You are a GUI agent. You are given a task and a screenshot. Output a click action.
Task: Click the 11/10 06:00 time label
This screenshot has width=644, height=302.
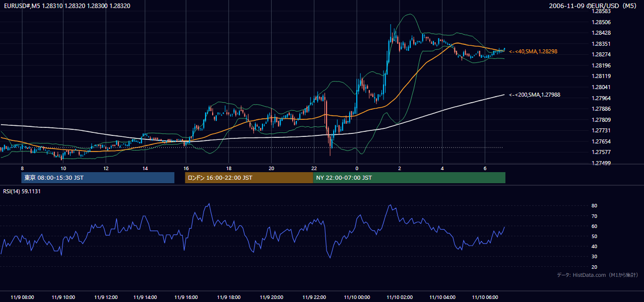point(485,297)
